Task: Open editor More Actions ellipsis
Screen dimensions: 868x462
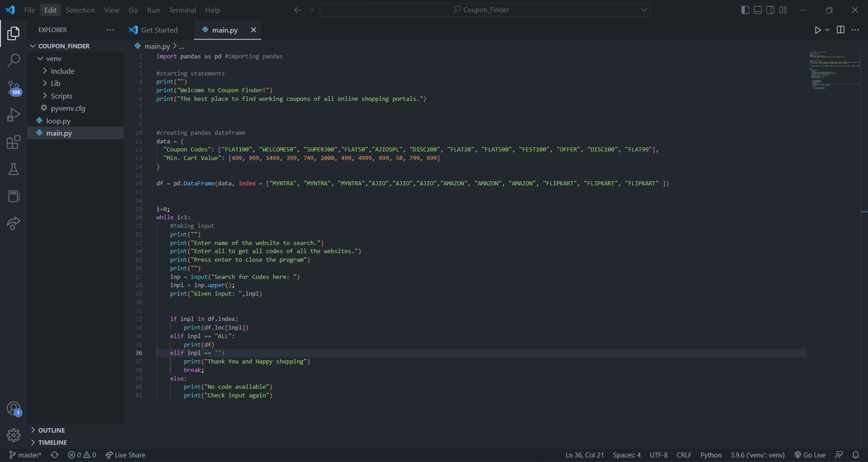Action: coord(855,30)
